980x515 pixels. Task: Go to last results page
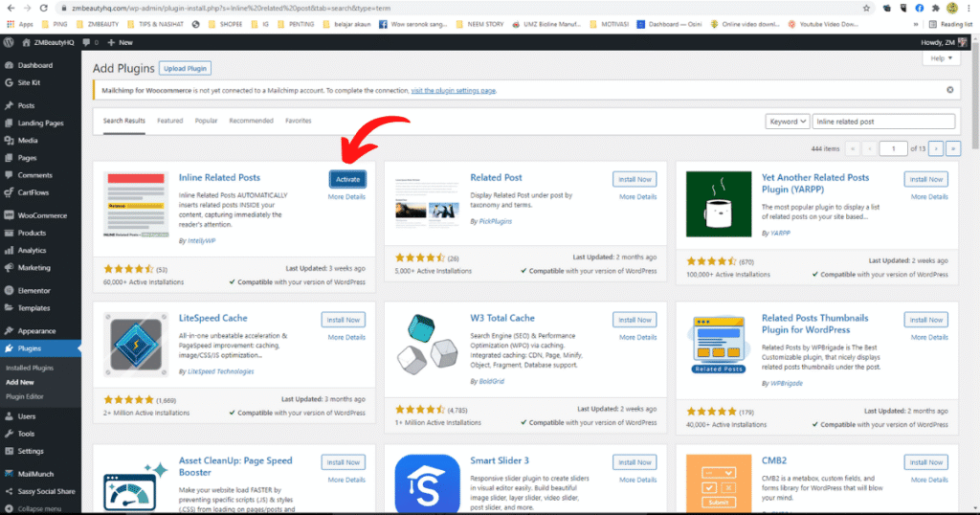(953, 148)
